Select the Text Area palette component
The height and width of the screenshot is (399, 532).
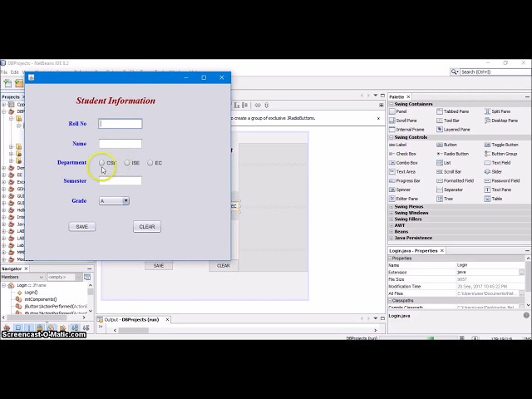(402, 172)
